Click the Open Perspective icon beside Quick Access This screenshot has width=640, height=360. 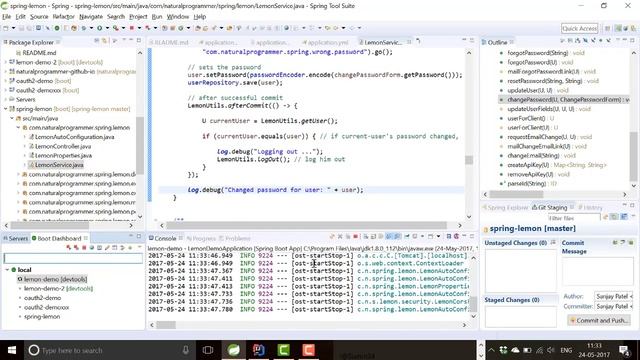[607, 28]
